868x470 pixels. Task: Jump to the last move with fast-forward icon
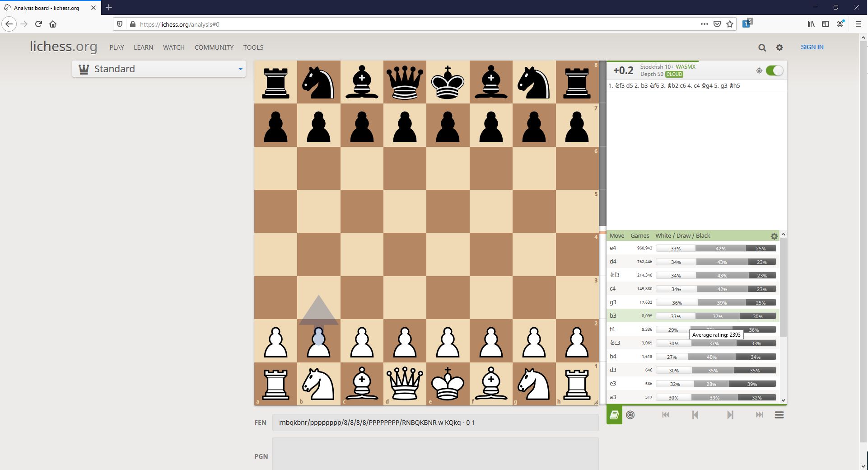pos(759,415)
